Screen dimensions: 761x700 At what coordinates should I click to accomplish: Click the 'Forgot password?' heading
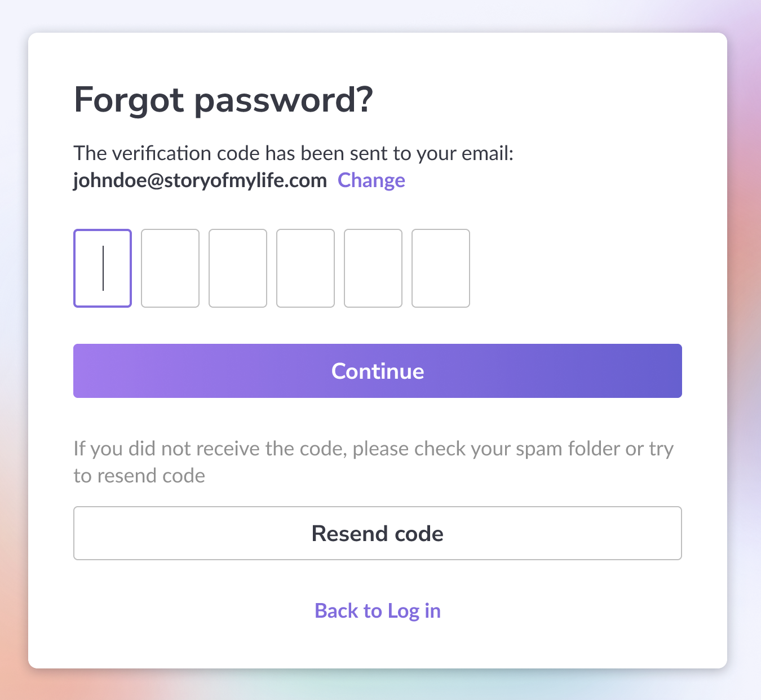[x=223, y=100]
